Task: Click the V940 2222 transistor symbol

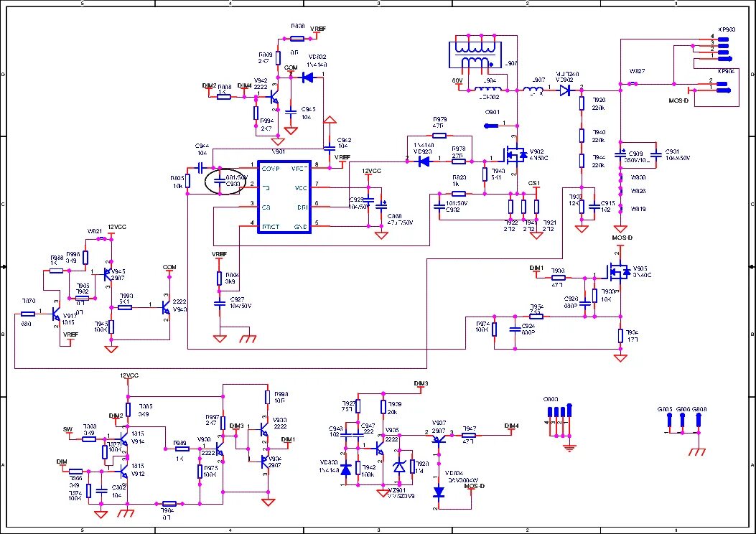Action: (x=164, y=306)
